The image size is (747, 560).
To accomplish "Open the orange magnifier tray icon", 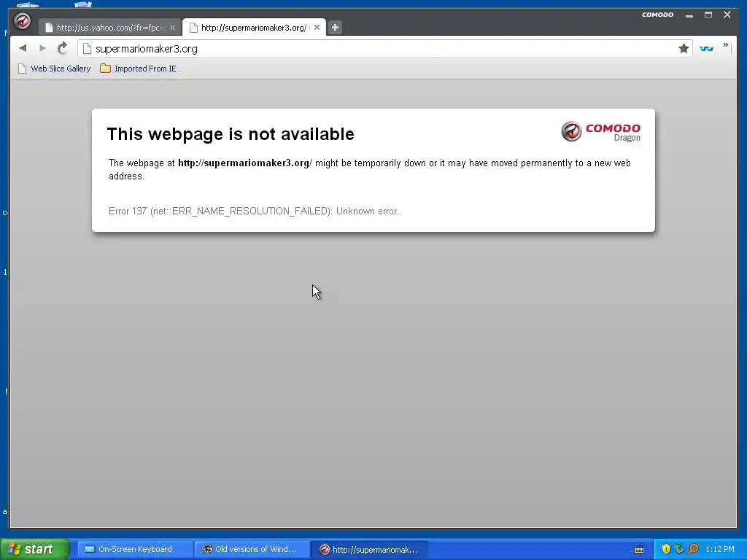I will point(693,549).
